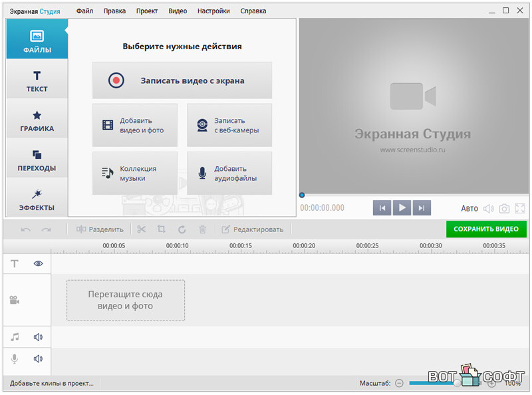Click the music track note icon
532x395 pixels.
pos(15,336)
